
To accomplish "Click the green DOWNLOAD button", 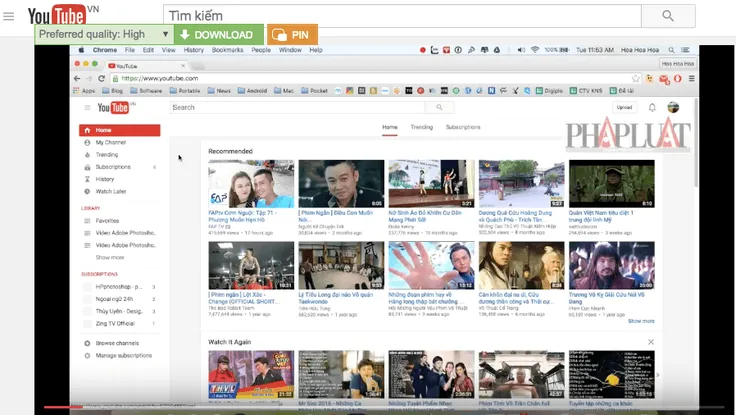I will pyautogui.click(x=218, y=35).
